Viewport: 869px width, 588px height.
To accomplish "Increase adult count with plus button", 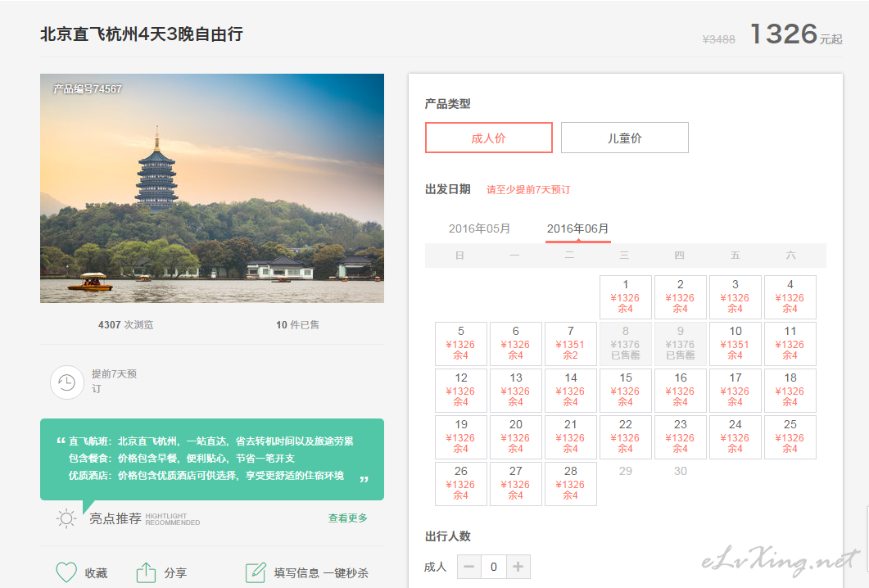I will [518, 567].
